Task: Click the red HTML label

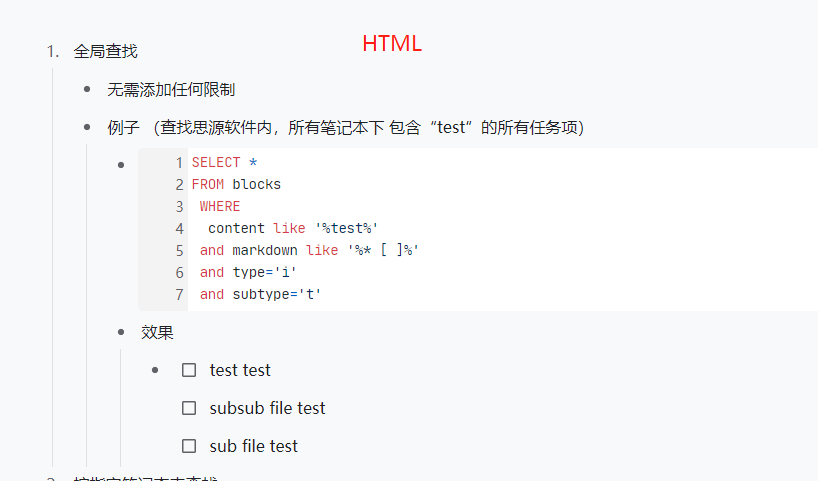Action: pyautogui.click(x=392, y=44)
